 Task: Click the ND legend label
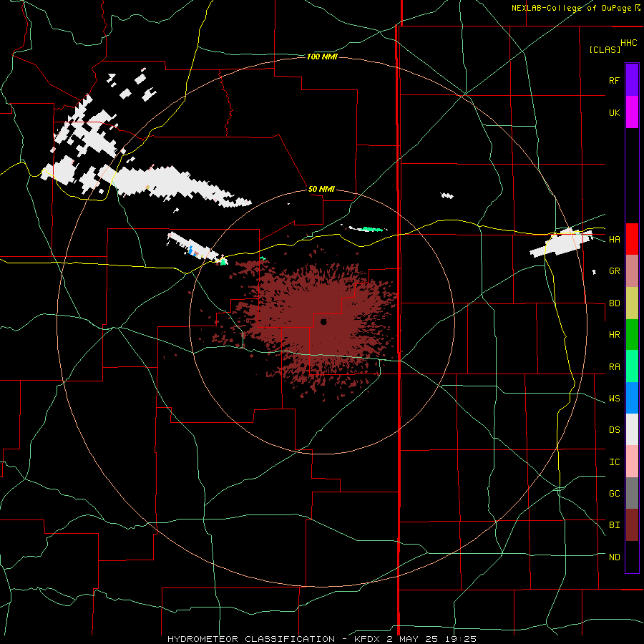[x=614, y=557]
